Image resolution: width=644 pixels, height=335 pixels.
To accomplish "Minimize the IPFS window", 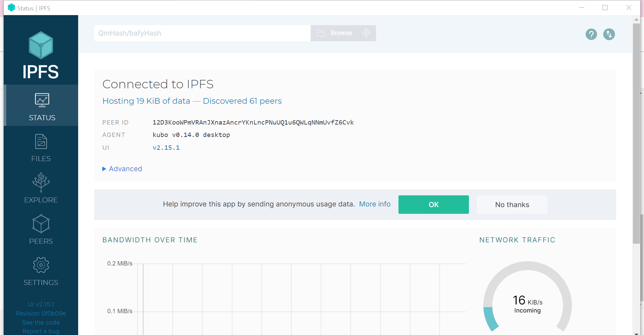I will coord(582,7).
